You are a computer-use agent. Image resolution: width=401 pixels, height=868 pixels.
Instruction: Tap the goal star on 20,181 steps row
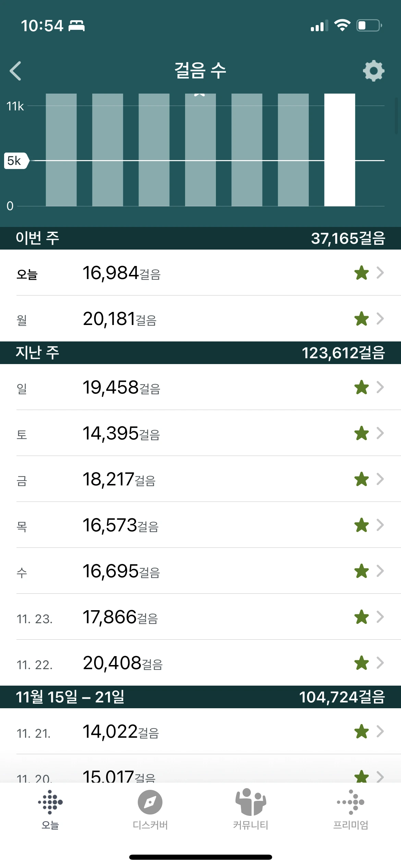pos(362,319)
